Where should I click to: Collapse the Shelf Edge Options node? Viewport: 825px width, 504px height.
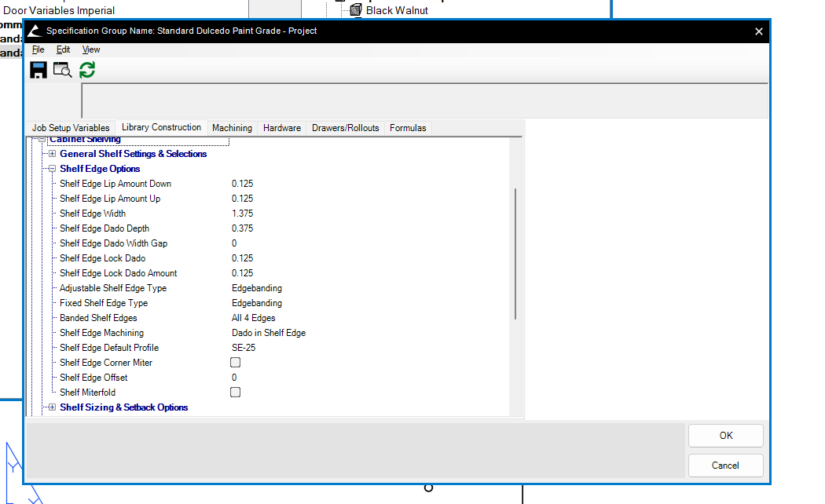coord(52,169)
